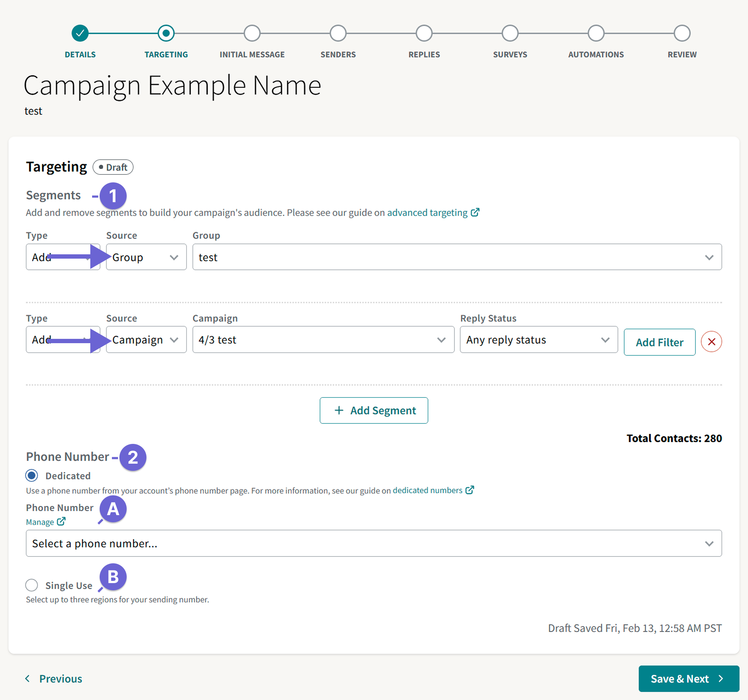Click the completed checkmark icon above Details
Image resolution: width=748 pixels, height=700 pixels.
click(x=80, y=32)
